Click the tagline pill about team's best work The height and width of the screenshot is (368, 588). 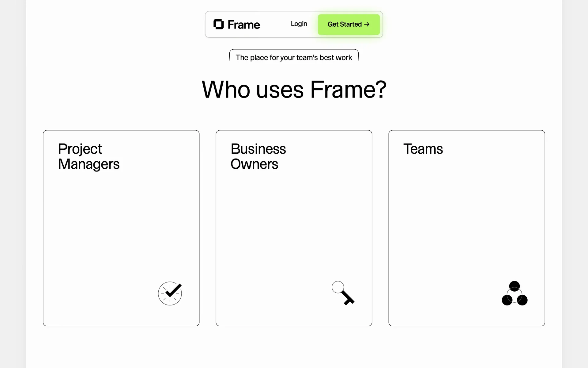pos(294,57)
